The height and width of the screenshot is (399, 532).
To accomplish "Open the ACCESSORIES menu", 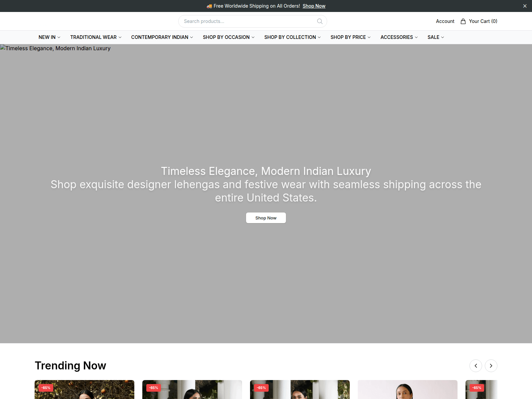I will coord(399,37).
